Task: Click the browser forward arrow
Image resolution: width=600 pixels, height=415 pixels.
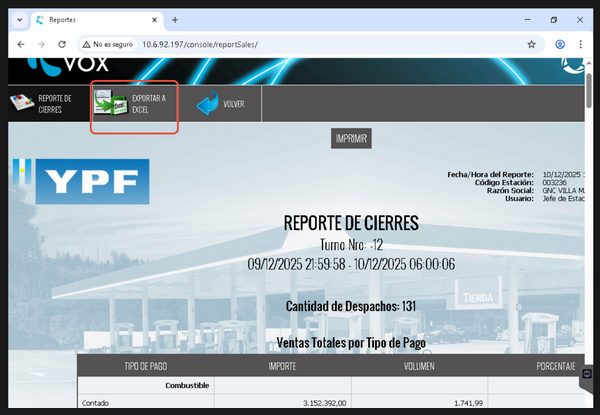Action: coord(41,44)
